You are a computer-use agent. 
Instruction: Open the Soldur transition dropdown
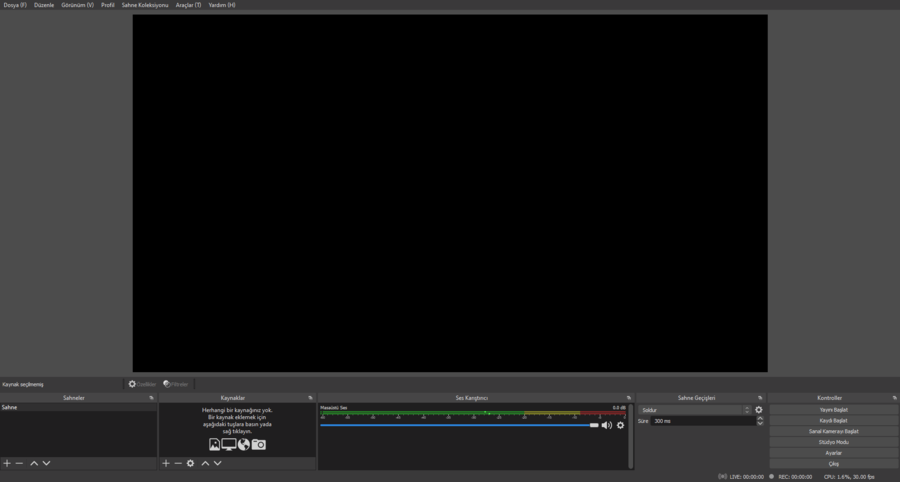click(x=695, y=410)
